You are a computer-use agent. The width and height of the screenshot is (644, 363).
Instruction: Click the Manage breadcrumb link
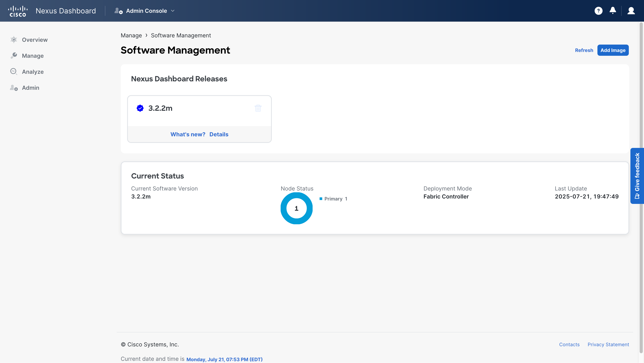(x=131, y=35)
